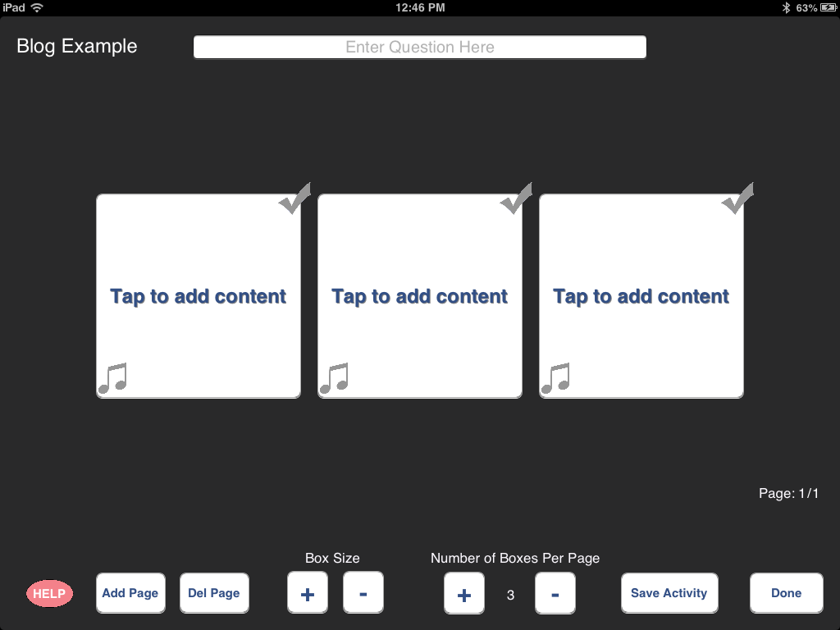Add content to the third box

(x=641, y=296)
